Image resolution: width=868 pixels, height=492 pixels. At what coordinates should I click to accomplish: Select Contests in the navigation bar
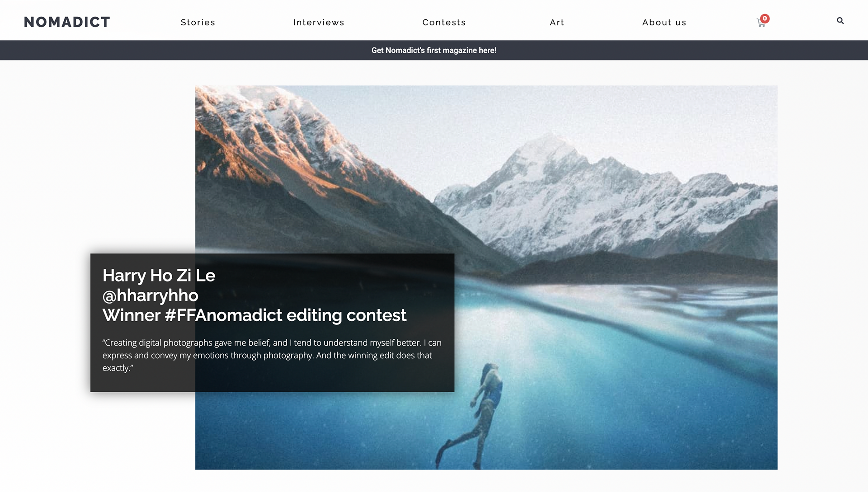(444, 23)
